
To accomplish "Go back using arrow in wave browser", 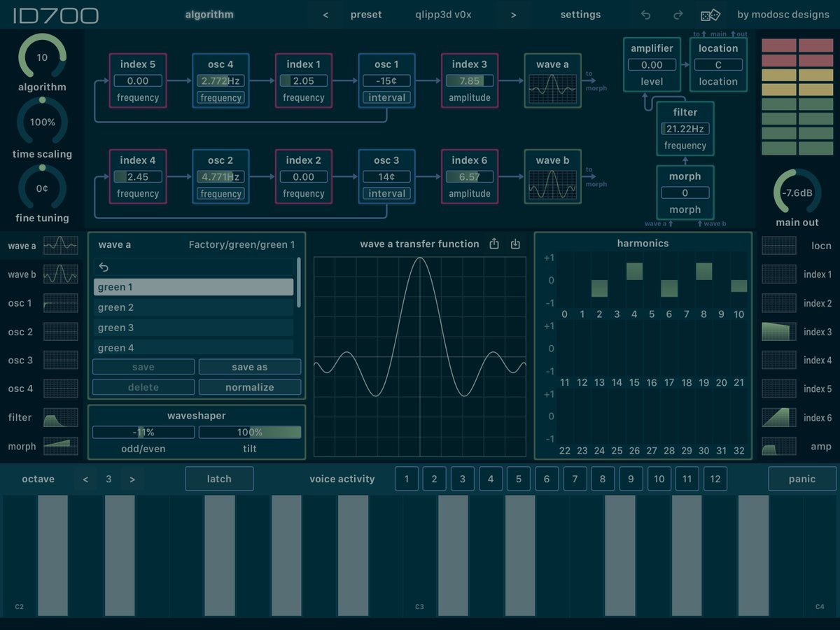I will pyautogui.click(x=104, y=267).
